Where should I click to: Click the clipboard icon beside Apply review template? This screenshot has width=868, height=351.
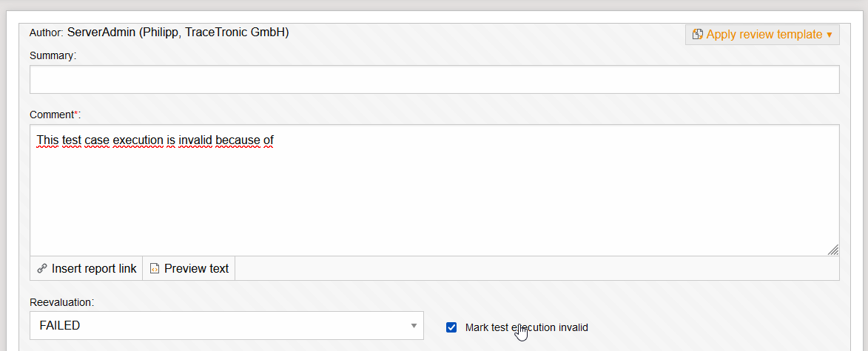tap(697, 35)
